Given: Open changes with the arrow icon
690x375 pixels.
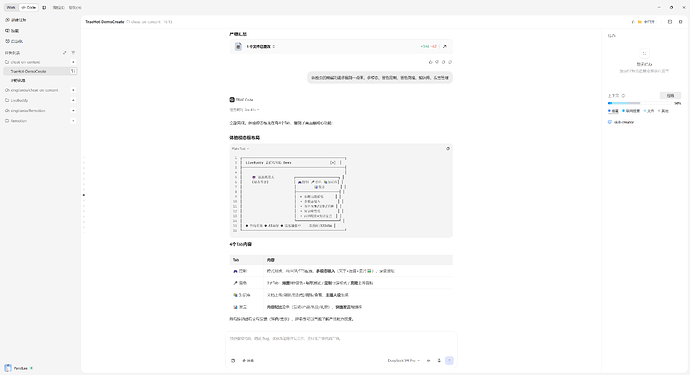Looking at the screenshot, I should (x=444, y=46).
